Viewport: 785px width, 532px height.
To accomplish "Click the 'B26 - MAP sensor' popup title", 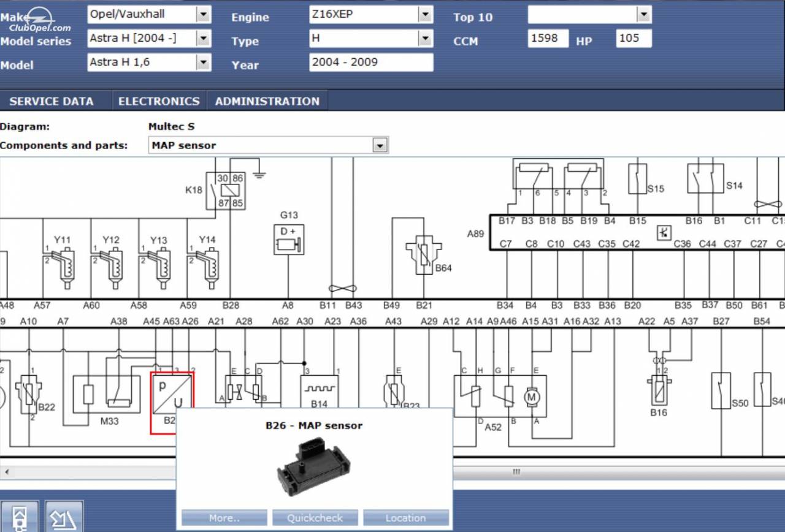I will click(x=314, y=425).
